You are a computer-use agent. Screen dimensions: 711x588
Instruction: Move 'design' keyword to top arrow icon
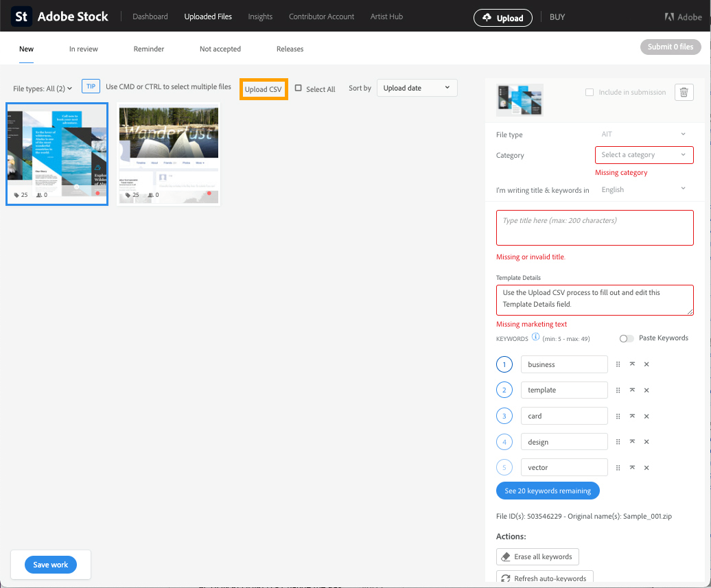[x=632, y=442]
